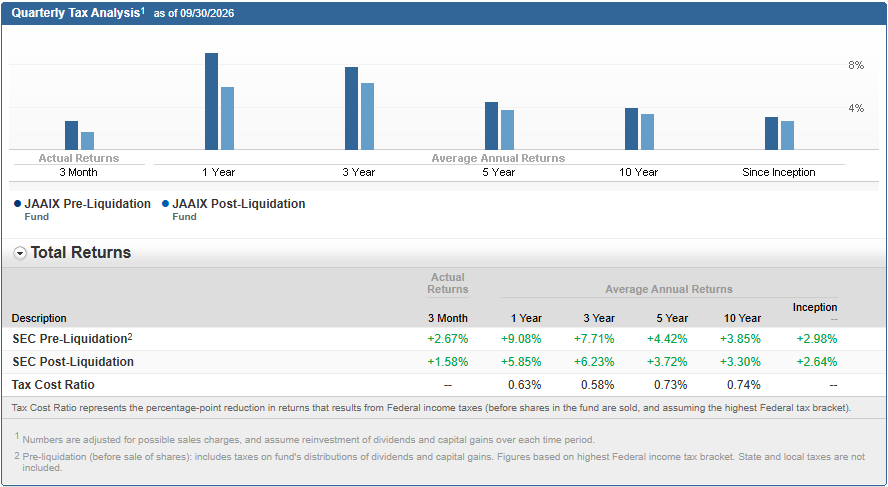This screenshot has width=888, height=487.
Task: Click the Total Returns heading
Action: (x=80, y=253)
